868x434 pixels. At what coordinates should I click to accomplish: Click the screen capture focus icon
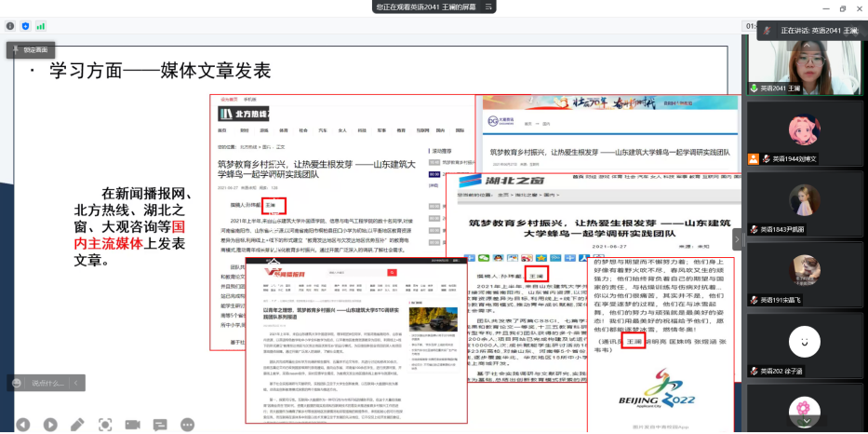click(x=104, y=425)
